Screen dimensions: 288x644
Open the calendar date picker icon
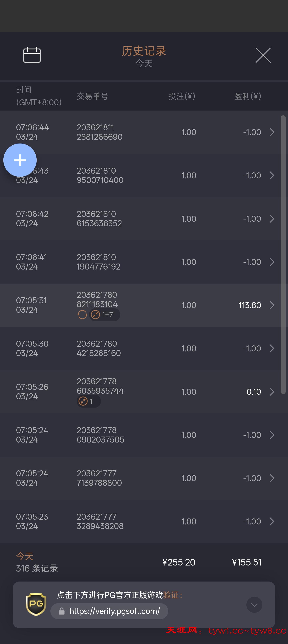tap(32, 55)
